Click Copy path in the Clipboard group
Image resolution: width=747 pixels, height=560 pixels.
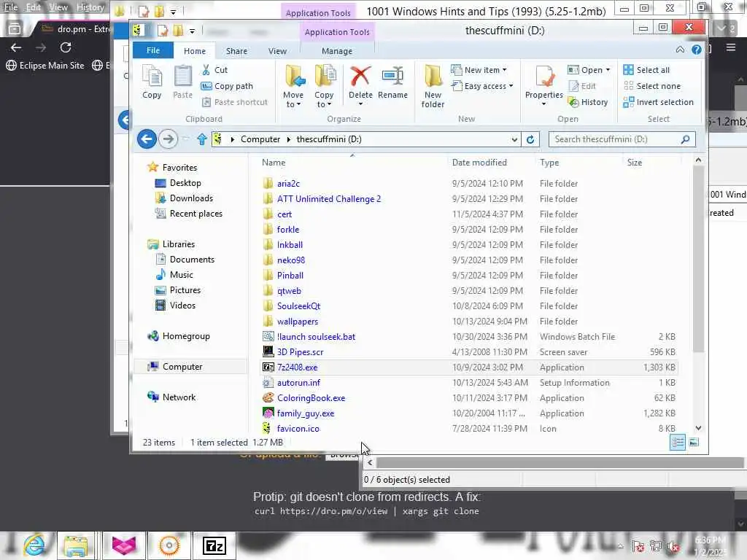point(227,86)
